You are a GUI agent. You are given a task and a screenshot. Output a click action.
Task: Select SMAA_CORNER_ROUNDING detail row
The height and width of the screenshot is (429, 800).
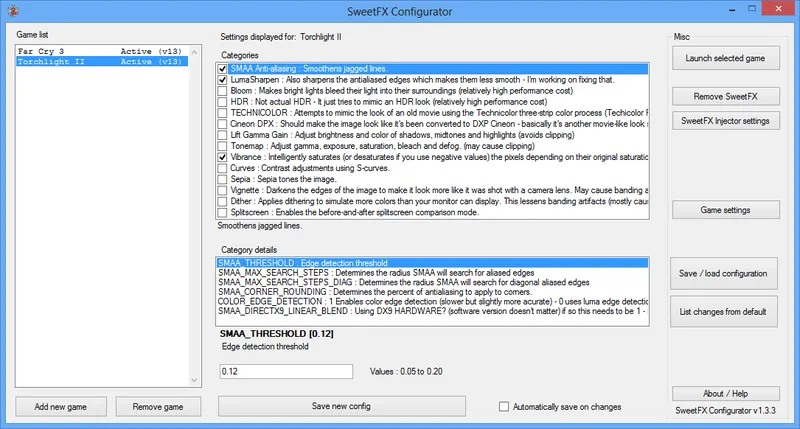pyautogui.click(x=432, y=292)
